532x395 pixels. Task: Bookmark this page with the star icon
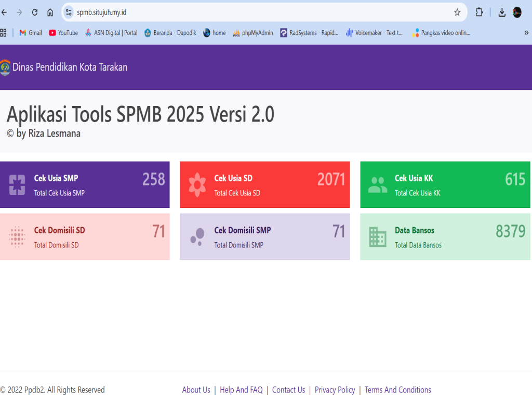tap(457, 12)
